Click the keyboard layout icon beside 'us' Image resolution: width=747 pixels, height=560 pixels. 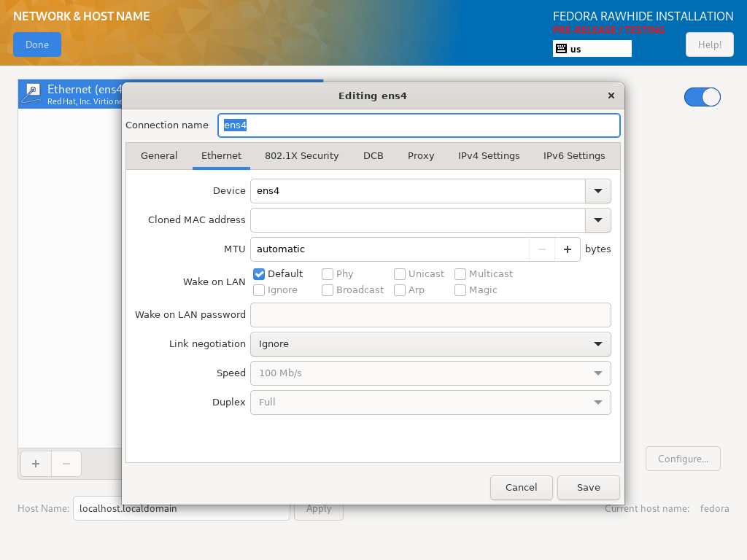(x=561, y=49)
